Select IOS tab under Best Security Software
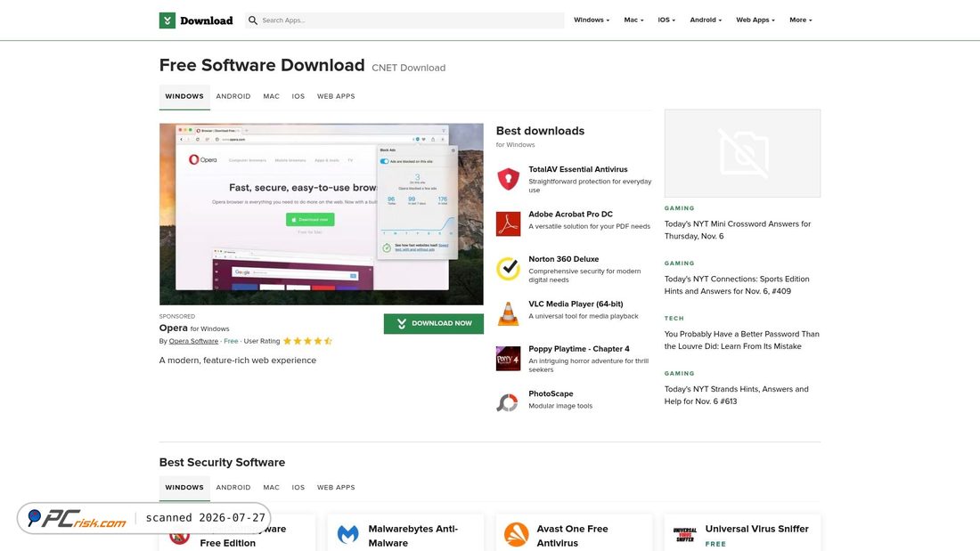This screenshot has height=551, width=980. click(298, 488)
